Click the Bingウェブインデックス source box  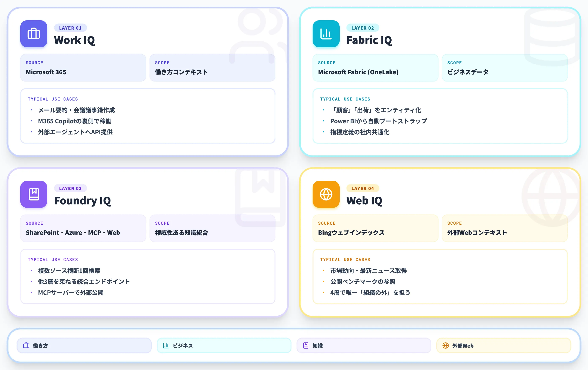(x=375, y=228)
